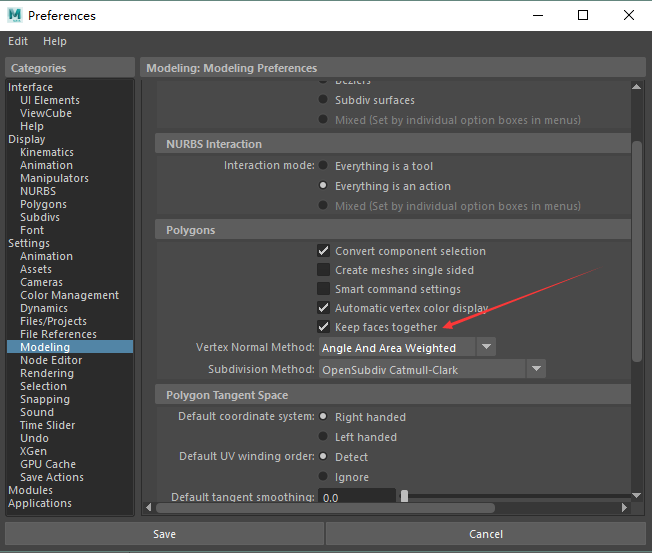Select Assets category
Image resolution: width=652 pixels, height=553 pixels.
point(36,269)
